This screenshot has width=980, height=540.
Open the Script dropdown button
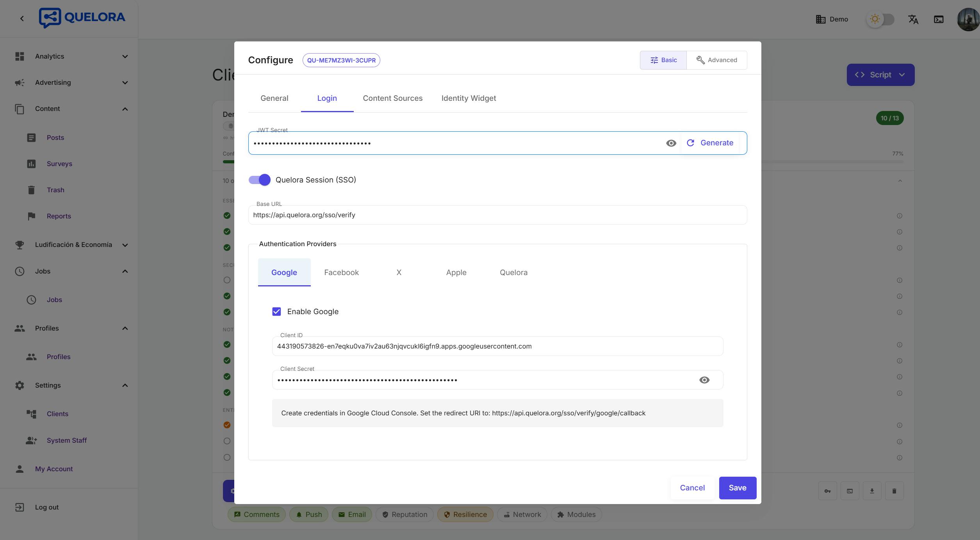[x=880, y=75]
